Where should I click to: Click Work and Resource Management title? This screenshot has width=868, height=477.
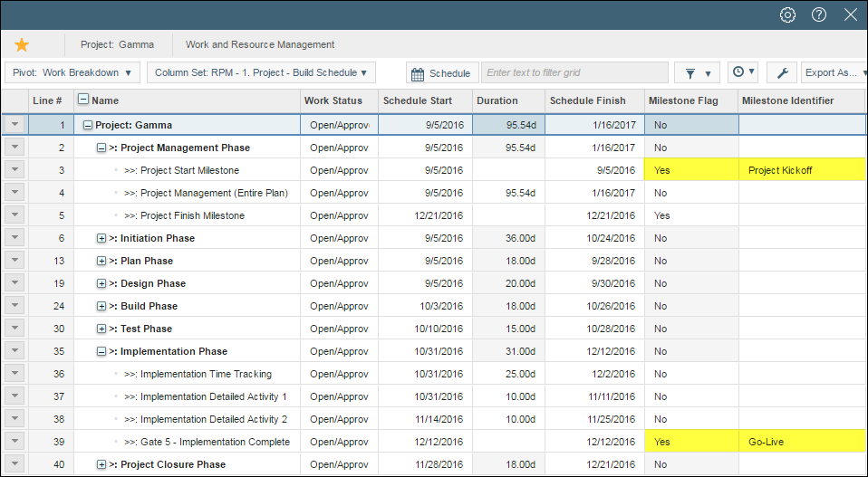[260, 44]
